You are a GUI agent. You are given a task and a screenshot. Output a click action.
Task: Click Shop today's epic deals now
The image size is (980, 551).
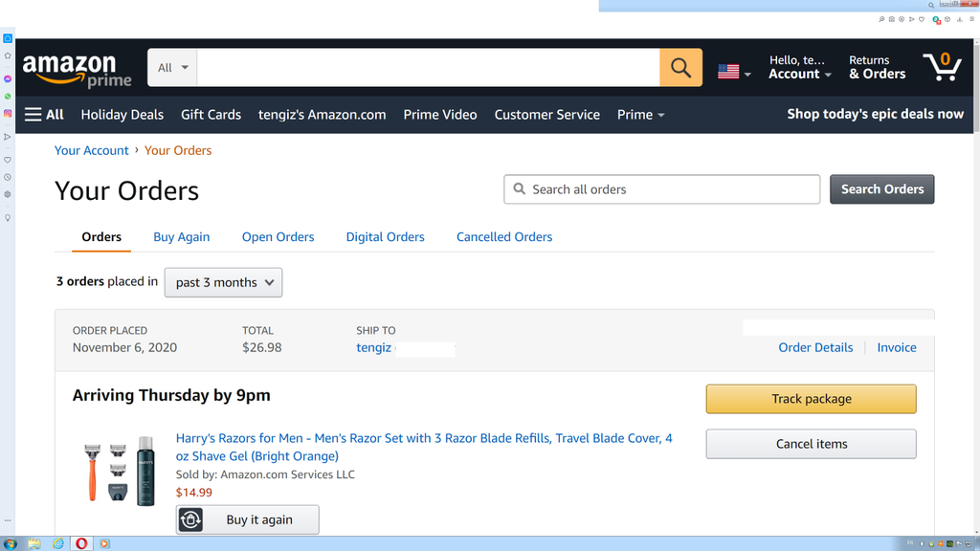coord(875,115)
